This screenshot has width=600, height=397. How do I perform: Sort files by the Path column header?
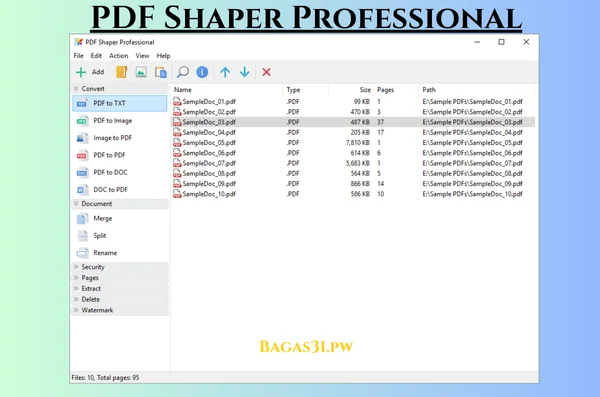(429, 90)
